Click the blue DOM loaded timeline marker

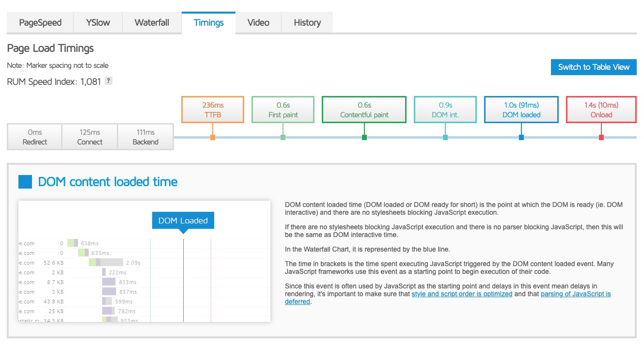coord(521,138)
